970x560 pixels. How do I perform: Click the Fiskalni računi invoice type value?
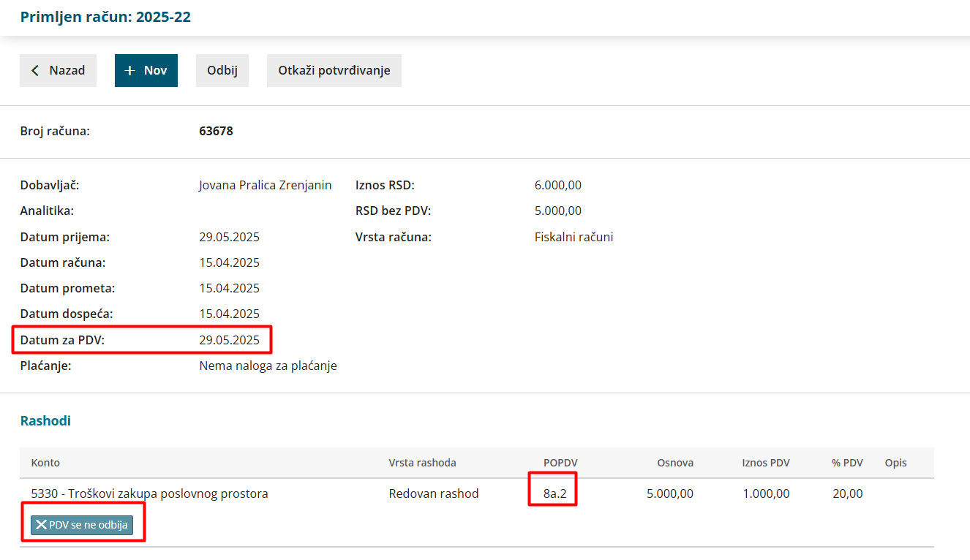coord(574,237)
